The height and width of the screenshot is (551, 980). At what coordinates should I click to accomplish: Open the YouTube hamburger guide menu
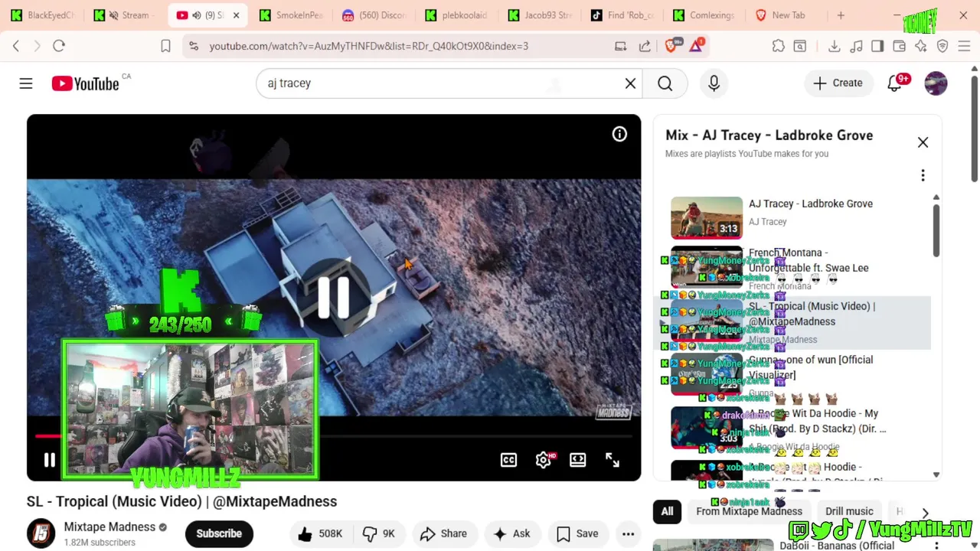pyautogui.click(x=26, y=83)
